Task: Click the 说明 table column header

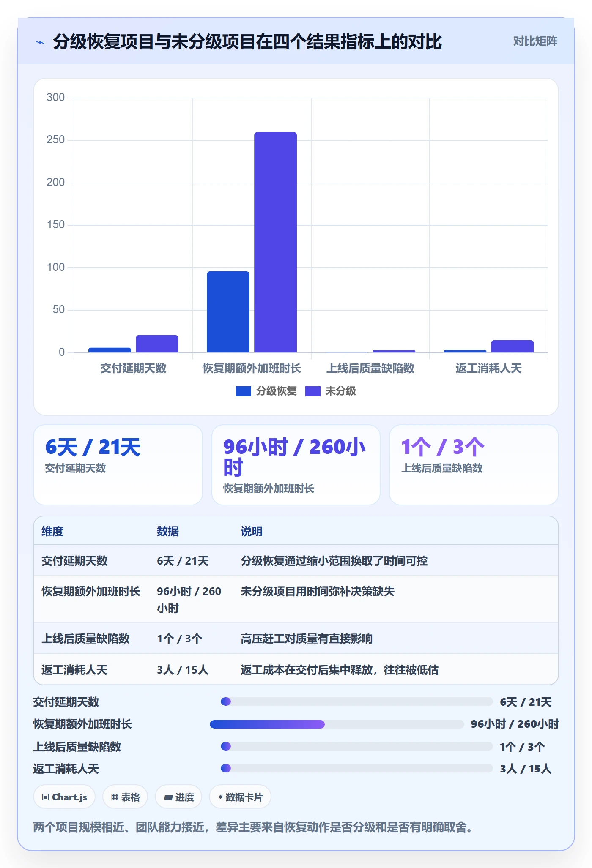Action: (252, 531)
